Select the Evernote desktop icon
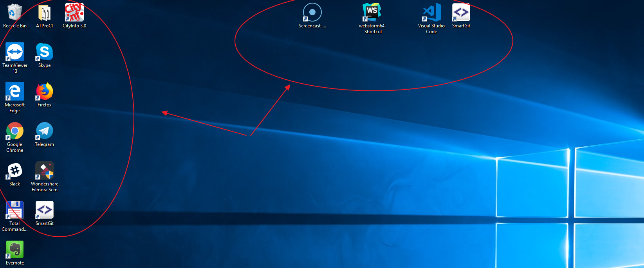The width and height of the screenshot is (644, 268). (x=15, y=250)
